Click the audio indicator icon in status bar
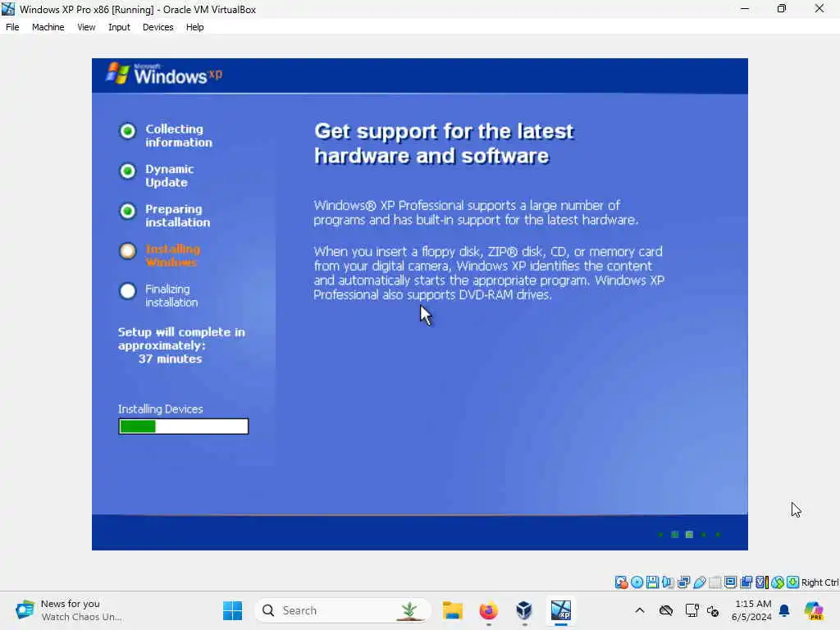 (x=668, y=582)
